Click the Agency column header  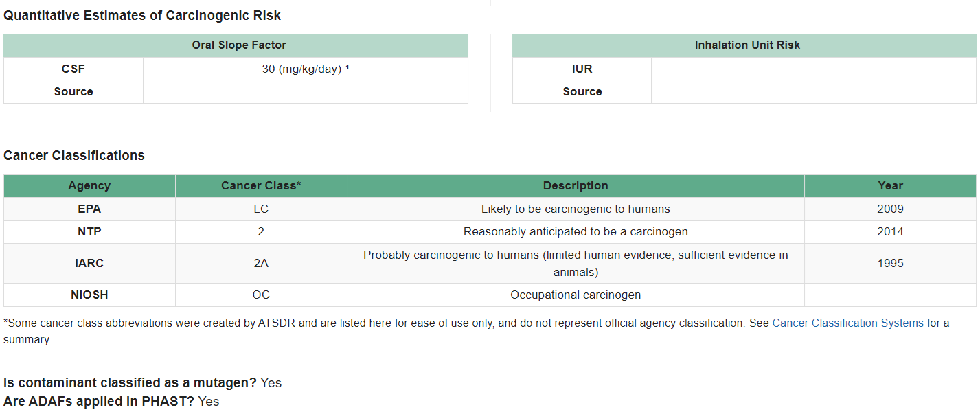tap(89, 186)
